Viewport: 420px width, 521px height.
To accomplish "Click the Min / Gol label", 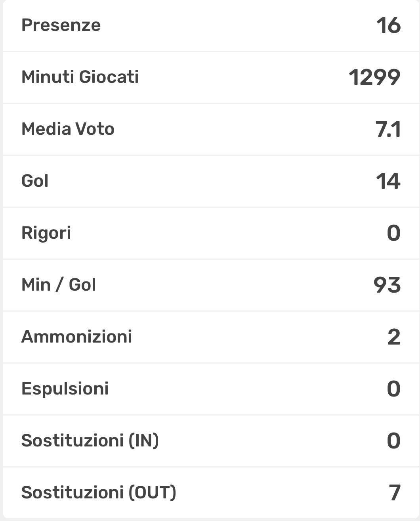I will tap(59, 285).
